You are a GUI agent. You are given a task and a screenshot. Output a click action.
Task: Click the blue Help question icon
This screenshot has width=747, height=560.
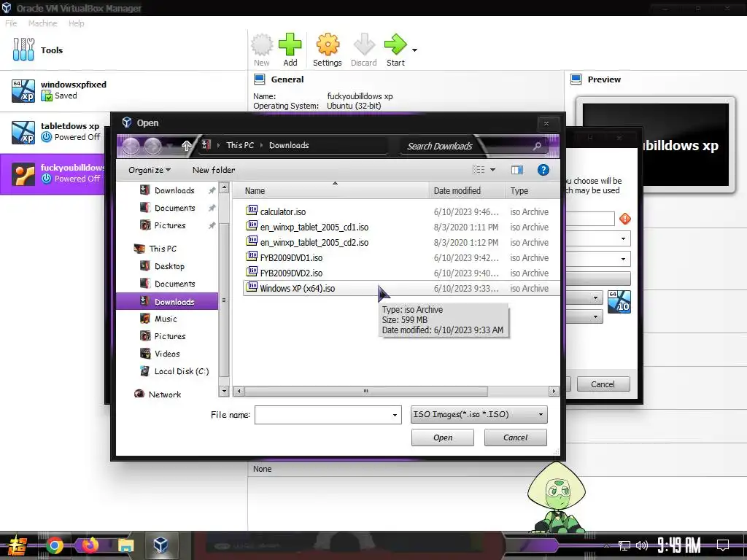[543, 170]
